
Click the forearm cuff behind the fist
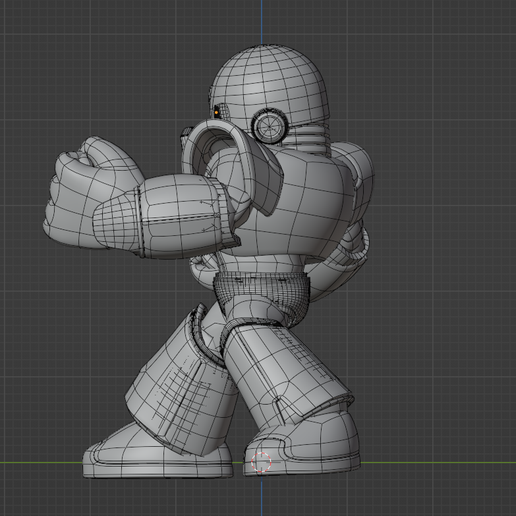(187, 217)
